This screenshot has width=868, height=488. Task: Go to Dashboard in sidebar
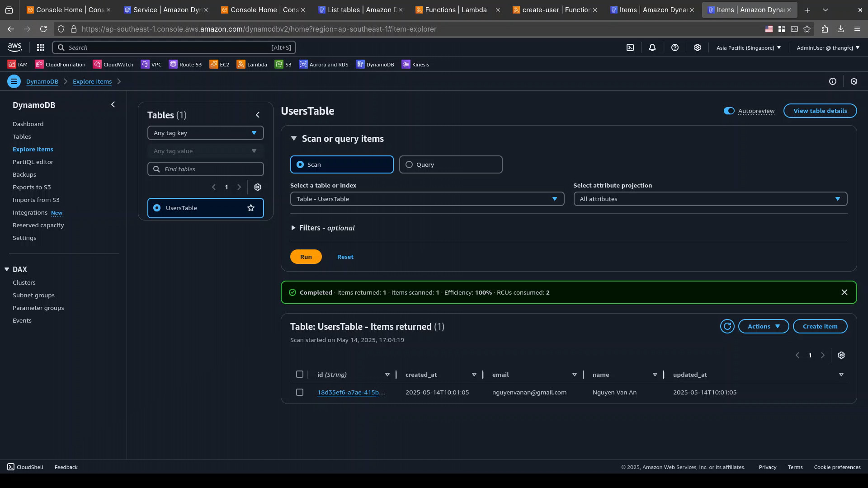click(28, 124)
